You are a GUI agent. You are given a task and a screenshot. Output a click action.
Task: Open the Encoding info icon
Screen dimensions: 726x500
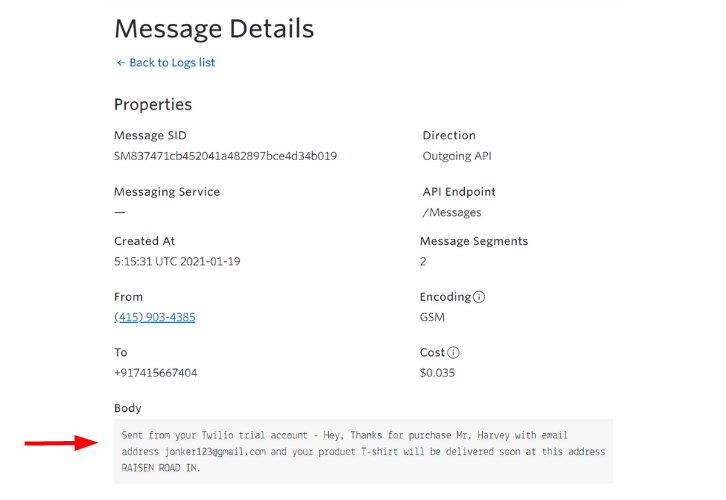pos(479,297)
